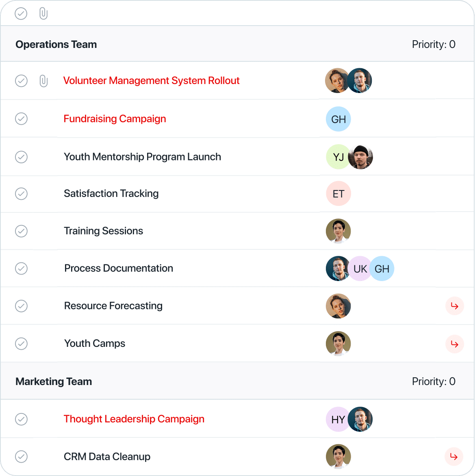The image size is (475, 476).
Task: Click the paperclip attachment icon in header row
Action: click(x=43, y=14)
